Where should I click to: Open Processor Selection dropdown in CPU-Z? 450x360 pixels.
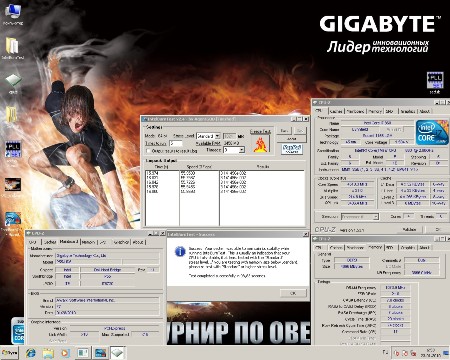[x=360, y=217]
